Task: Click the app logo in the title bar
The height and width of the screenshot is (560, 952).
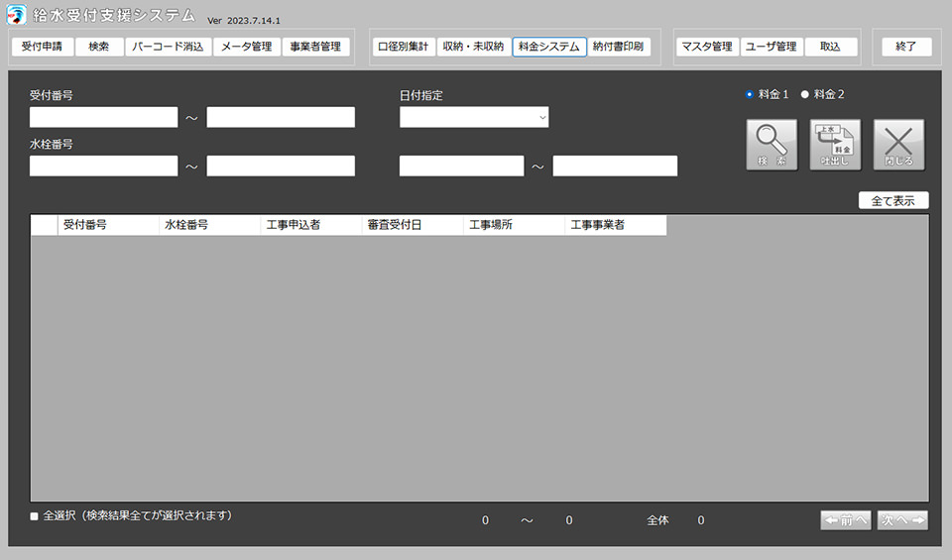Action: coord(17,15)
